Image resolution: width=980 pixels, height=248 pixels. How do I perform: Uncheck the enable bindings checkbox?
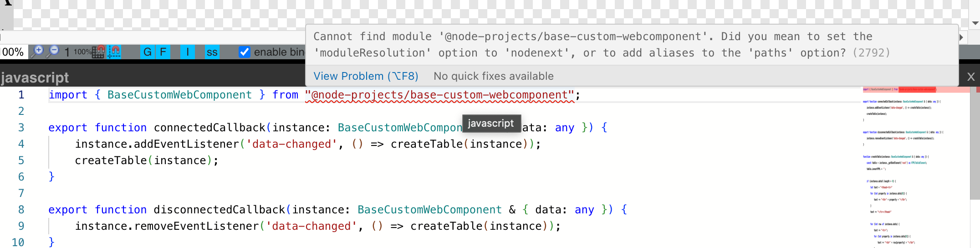click(x=245, y=52)
